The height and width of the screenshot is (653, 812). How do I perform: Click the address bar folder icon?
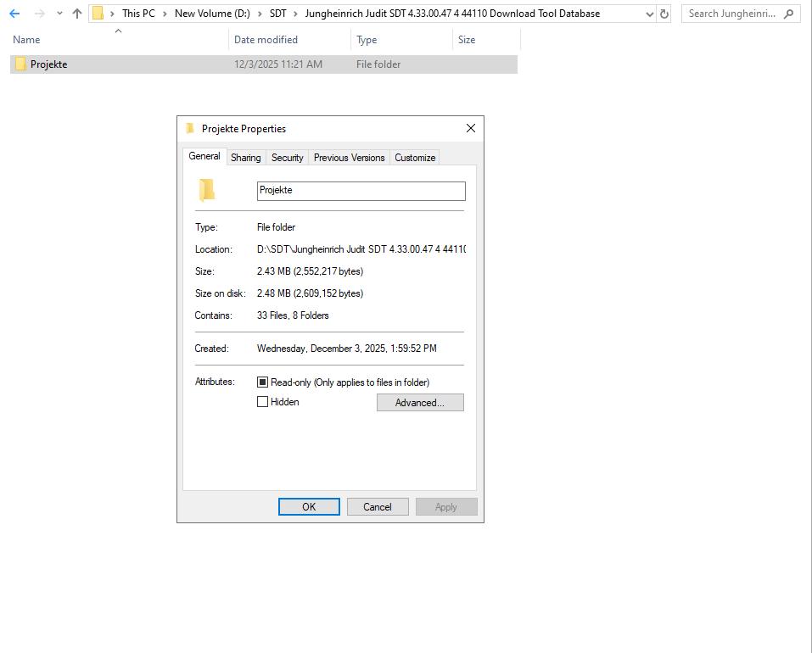click(98, 14)
